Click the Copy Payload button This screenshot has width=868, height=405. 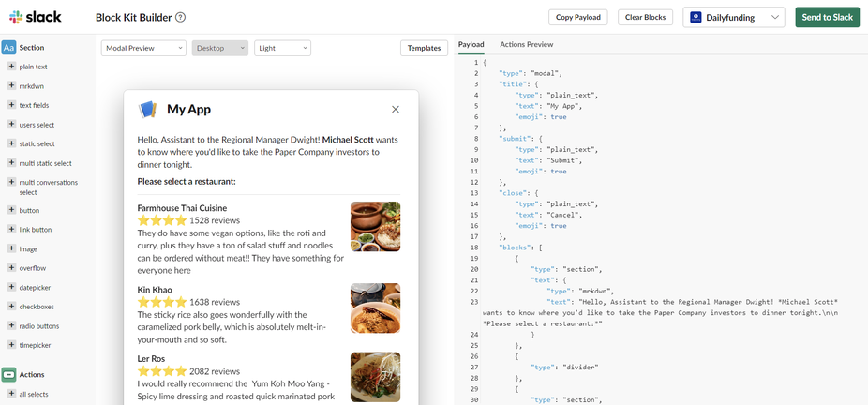pyautogui.click(x=578, y=17)
